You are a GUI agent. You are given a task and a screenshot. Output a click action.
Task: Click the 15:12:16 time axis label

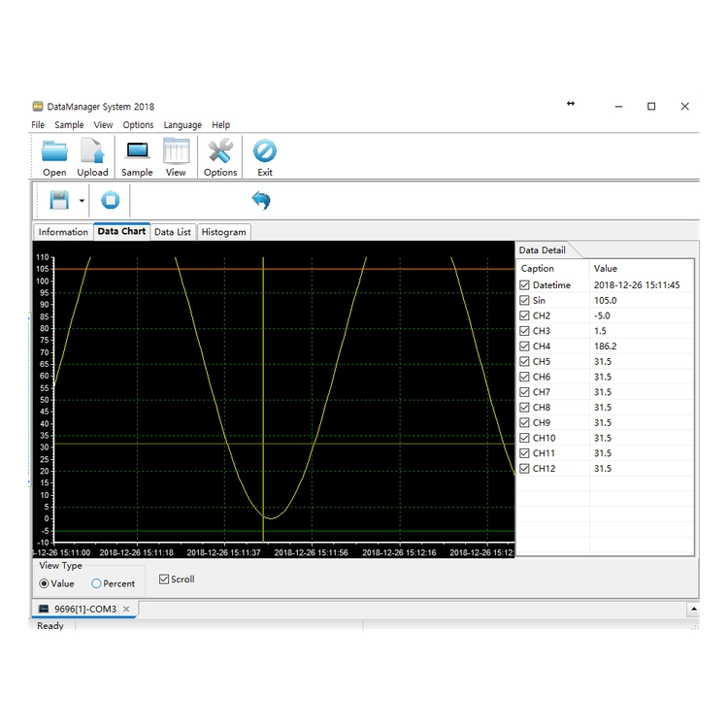point(399,552)
